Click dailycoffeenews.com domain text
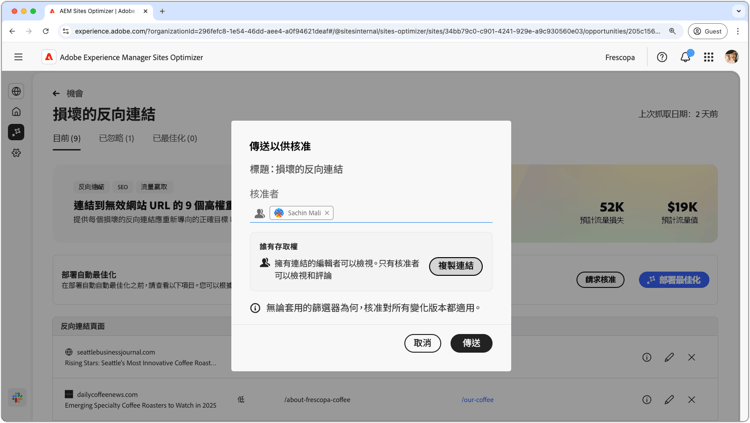This screenshot has height=423, width=750. click(107, 394)
